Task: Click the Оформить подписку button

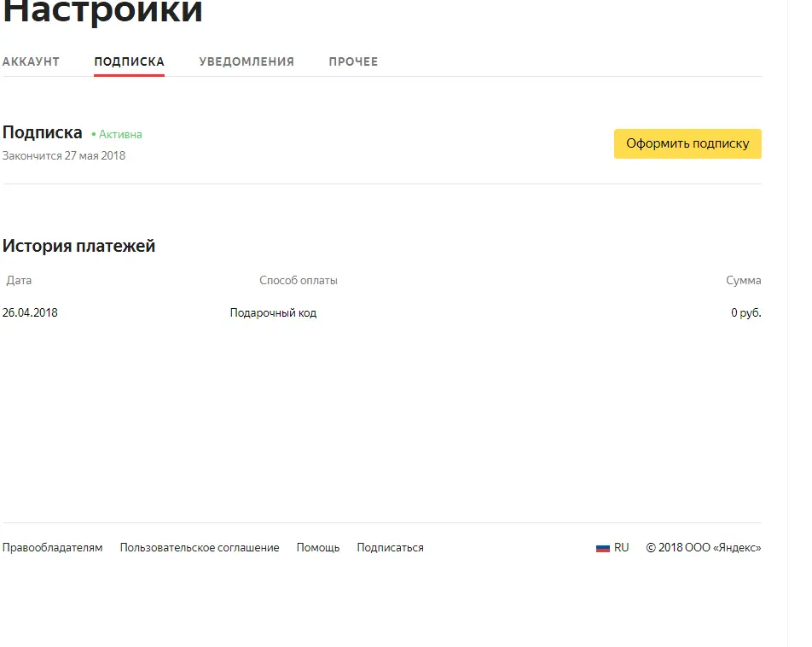Action: pos(687,143)
